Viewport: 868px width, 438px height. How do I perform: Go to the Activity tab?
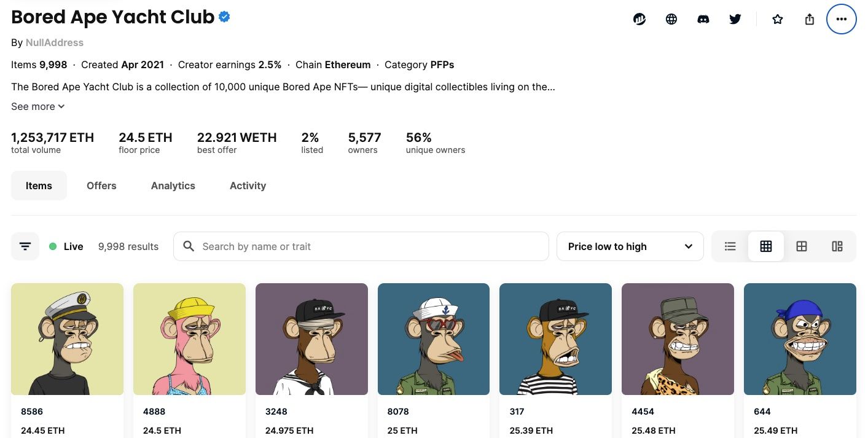pos(248,186)
